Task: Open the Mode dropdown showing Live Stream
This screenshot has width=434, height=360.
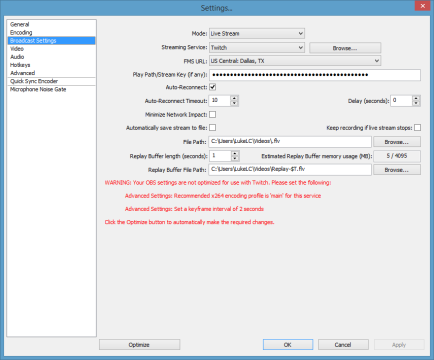Action: 257,33
